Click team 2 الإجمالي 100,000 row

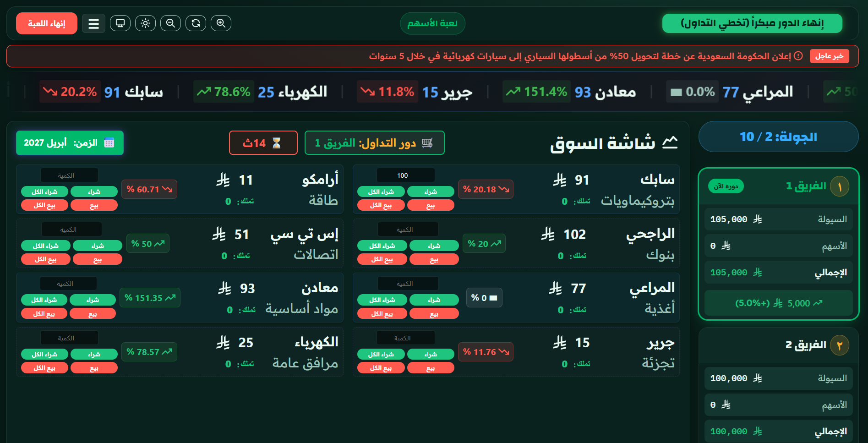pos(779,431)
